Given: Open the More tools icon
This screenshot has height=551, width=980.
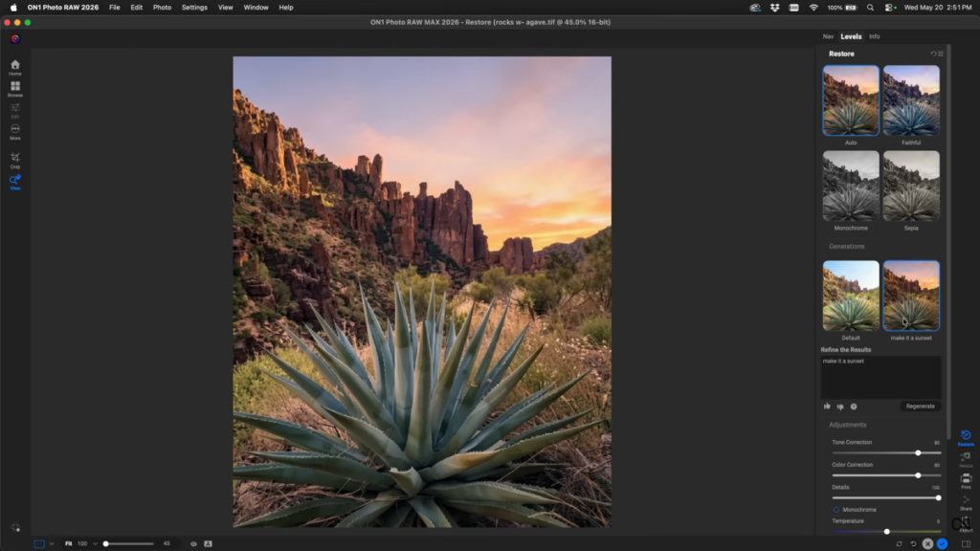Looking at the screenshot, I should 15,131.
